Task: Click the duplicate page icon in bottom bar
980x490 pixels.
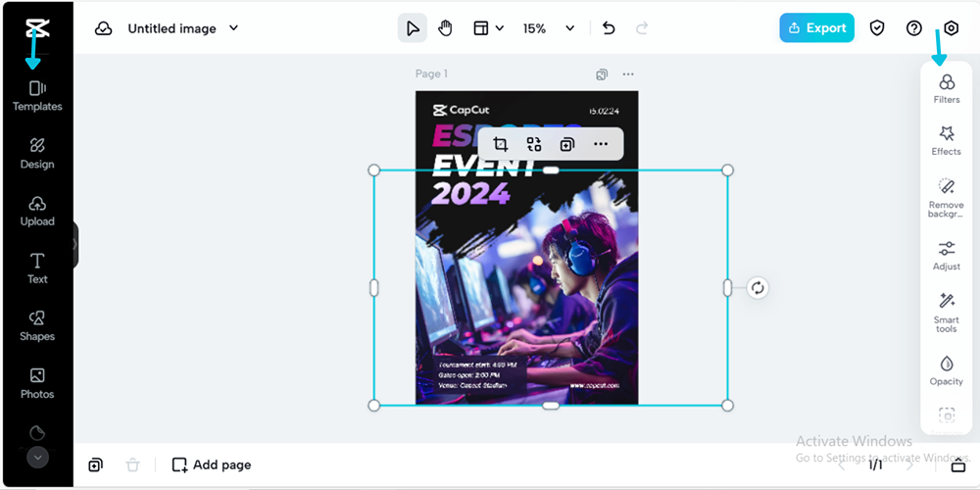Action: pyautogui.click(x=96, y=465)
